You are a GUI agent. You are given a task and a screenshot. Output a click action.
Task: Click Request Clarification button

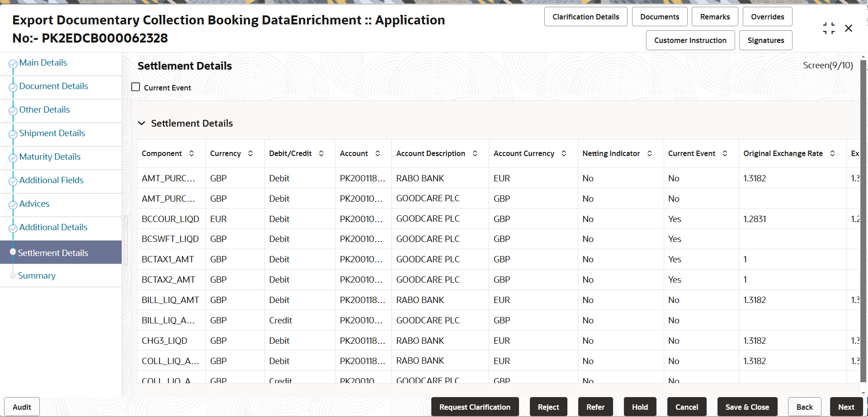click(475, 407)
